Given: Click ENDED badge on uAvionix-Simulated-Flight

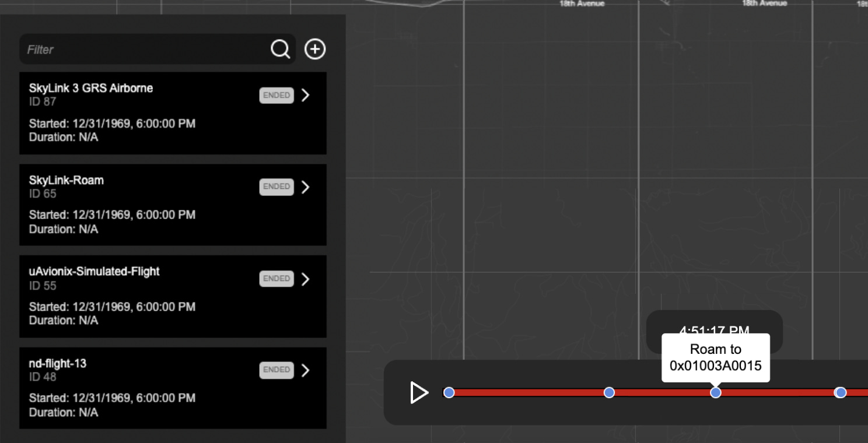Looking at the screenshot, I should click(x=276, y=279).
